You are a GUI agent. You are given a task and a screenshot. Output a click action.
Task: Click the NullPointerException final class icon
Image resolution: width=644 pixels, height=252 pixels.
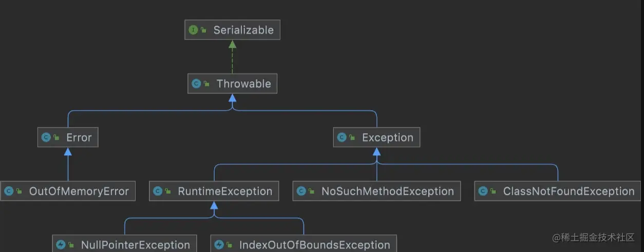tap(61, 245)
